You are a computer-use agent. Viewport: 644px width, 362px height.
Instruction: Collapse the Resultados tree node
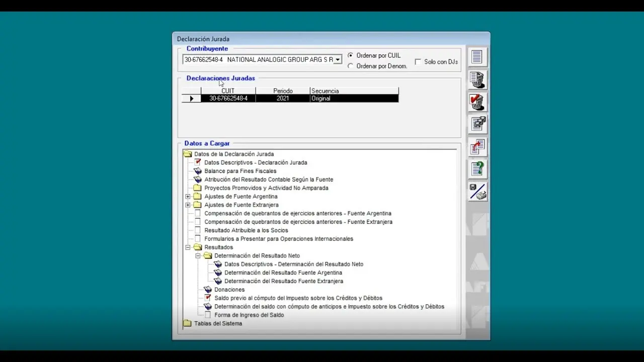click(188, 247)
